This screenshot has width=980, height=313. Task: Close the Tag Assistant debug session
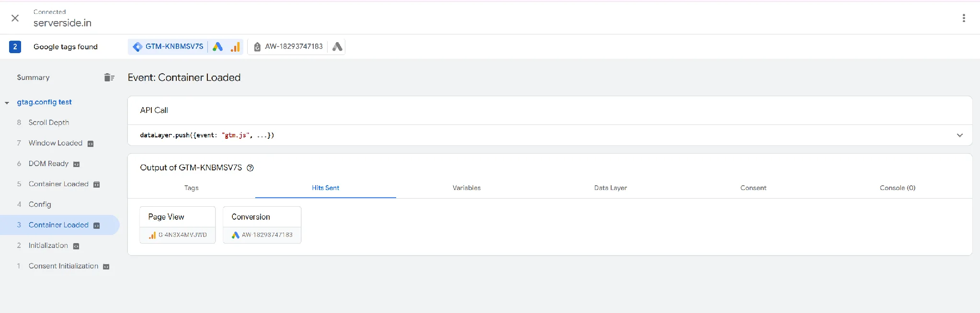pyautogui.click(x=15, y=18)
